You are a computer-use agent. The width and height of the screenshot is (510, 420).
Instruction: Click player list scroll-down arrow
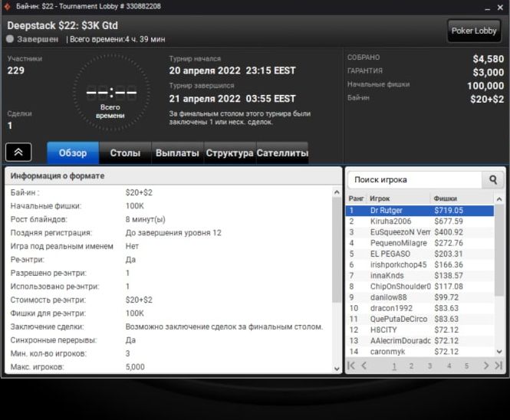499,352
